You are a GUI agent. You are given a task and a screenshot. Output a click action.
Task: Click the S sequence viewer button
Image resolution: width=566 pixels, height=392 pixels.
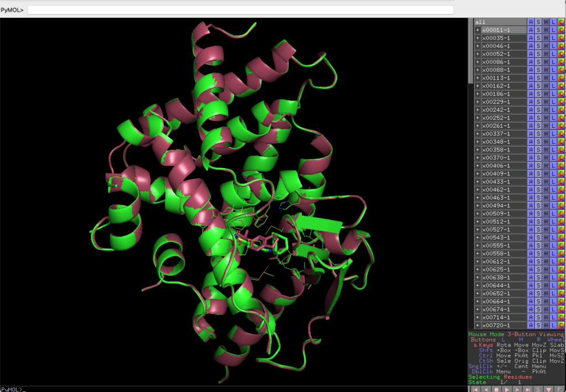coord(538,389)
